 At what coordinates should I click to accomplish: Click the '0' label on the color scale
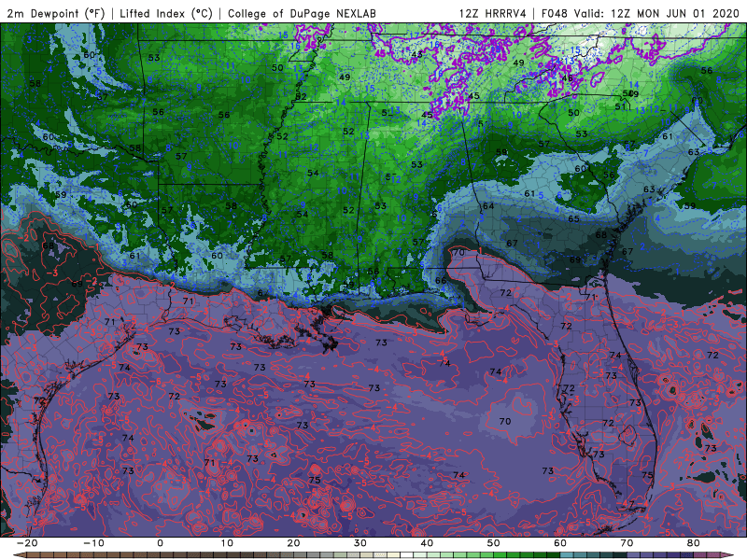[160, 543]
